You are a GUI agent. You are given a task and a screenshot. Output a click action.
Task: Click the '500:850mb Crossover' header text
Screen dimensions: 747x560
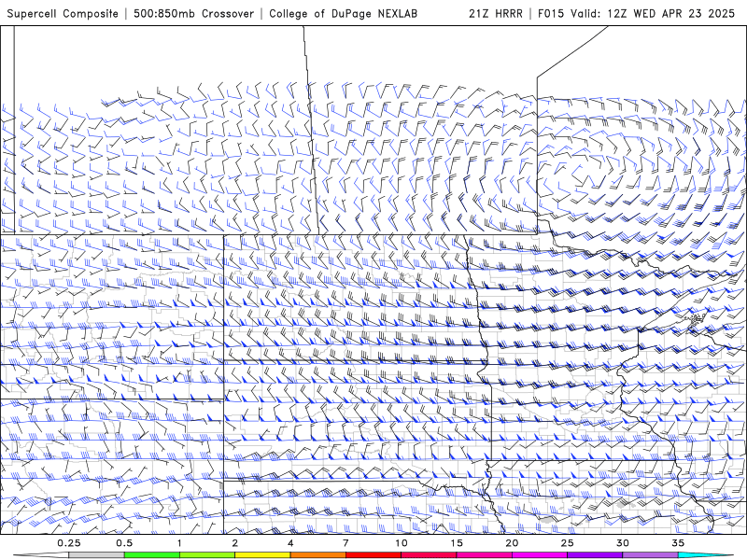click(x=194, y=13)
